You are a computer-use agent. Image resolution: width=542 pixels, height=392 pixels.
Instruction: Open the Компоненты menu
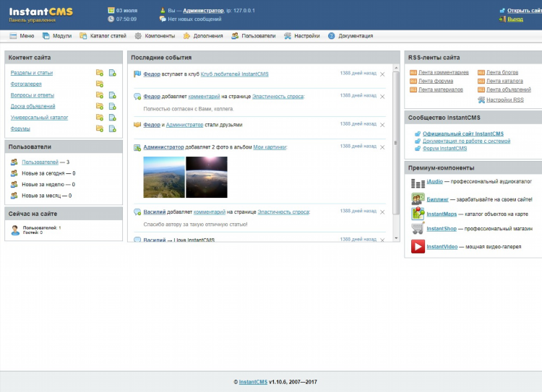155,36
